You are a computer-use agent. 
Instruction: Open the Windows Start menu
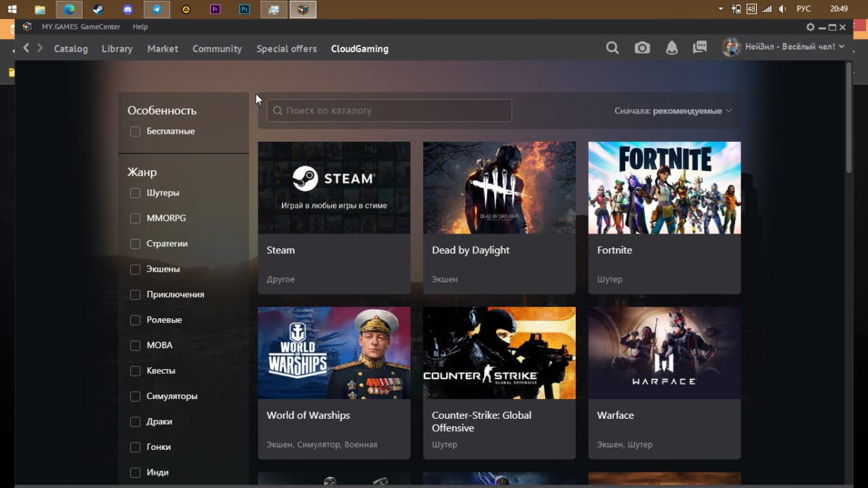[12, 10]
